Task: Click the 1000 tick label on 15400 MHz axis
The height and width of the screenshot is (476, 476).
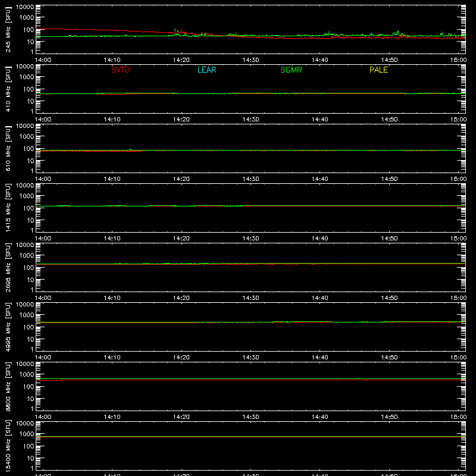Action: [27, 434]
